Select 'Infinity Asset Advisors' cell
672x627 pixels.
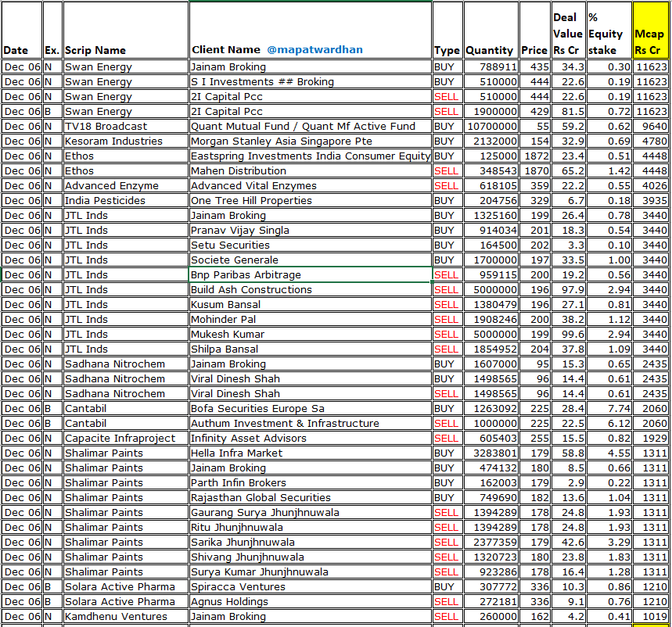click(x=311, y=438)
